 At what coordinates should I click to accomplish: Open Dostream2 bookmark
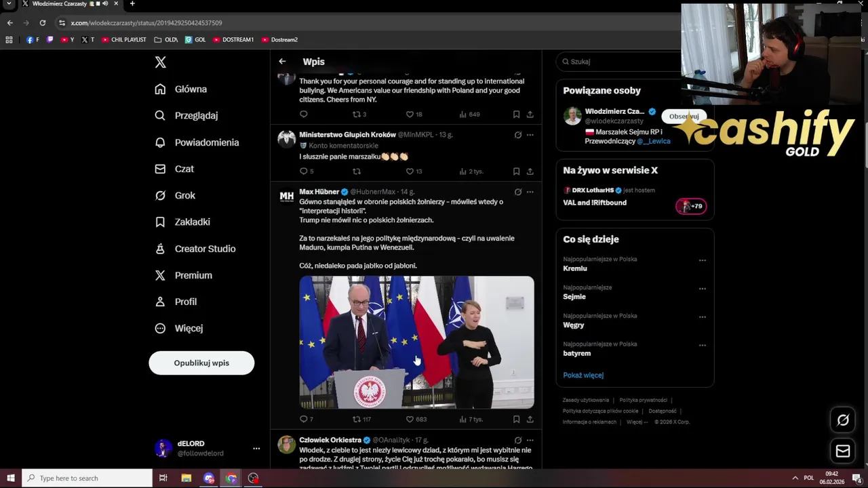279,39
